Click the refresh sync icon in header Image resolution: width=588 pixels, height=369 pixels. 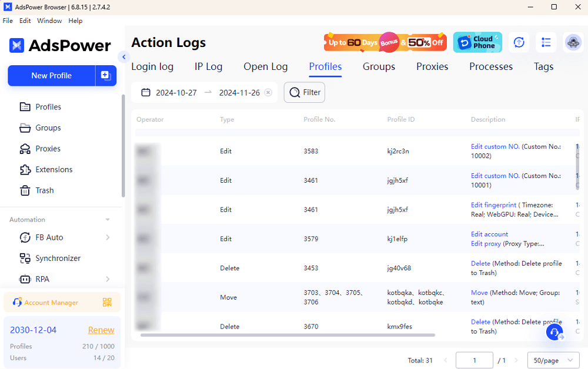point(519,42)
